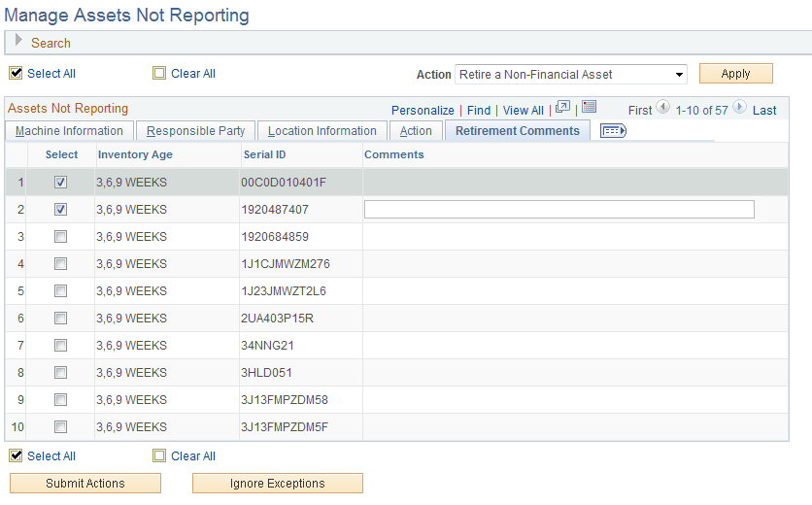Click serial ID 1J1CJMWZM276 cell
The height and width of the screenshot is (505, 812).
coord(286,263)
